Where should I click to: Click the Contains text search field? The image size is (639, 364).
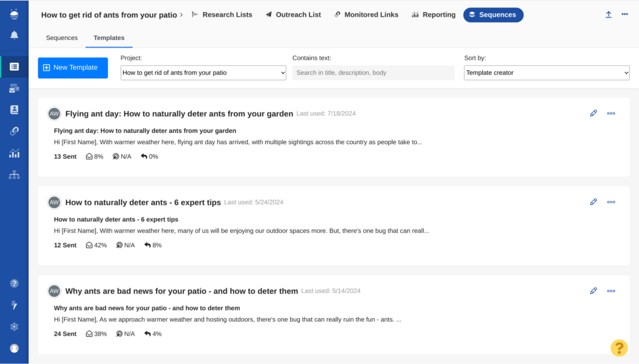tap(373, 73)
